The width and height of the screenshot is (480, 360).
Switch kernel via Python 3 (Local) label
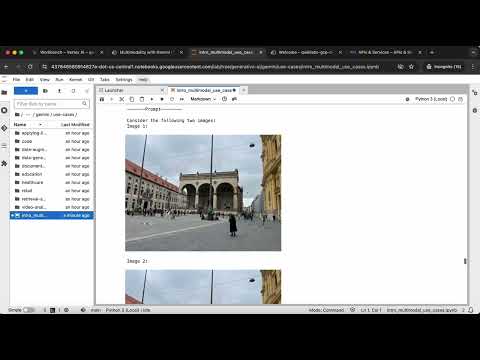[431, 99]
